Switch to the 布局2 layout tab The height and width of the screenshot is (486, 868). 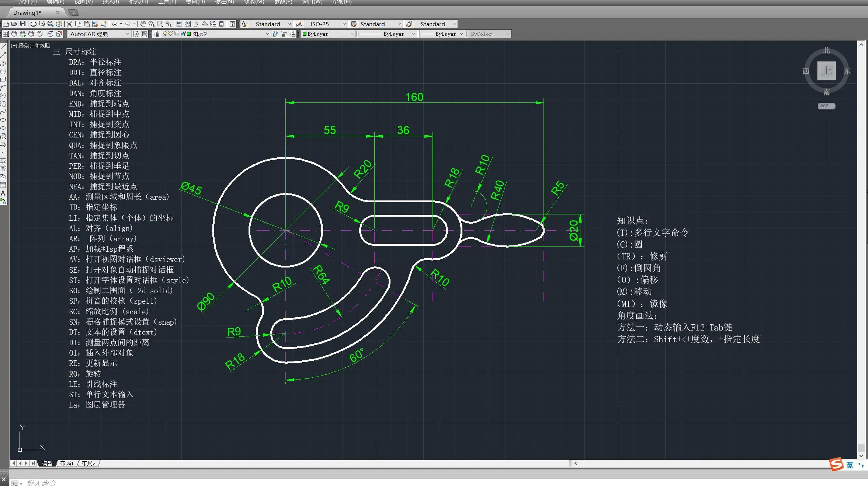point(88,463)
